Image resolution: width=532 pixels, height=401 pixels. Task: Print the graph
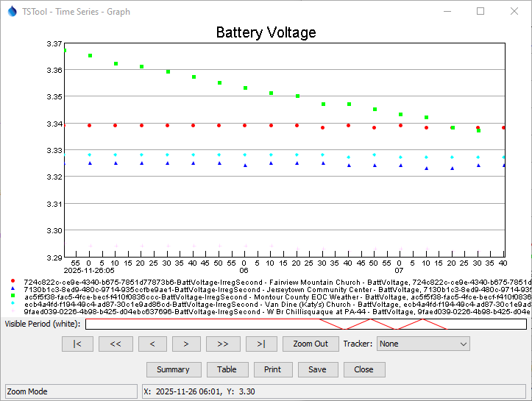272,369
